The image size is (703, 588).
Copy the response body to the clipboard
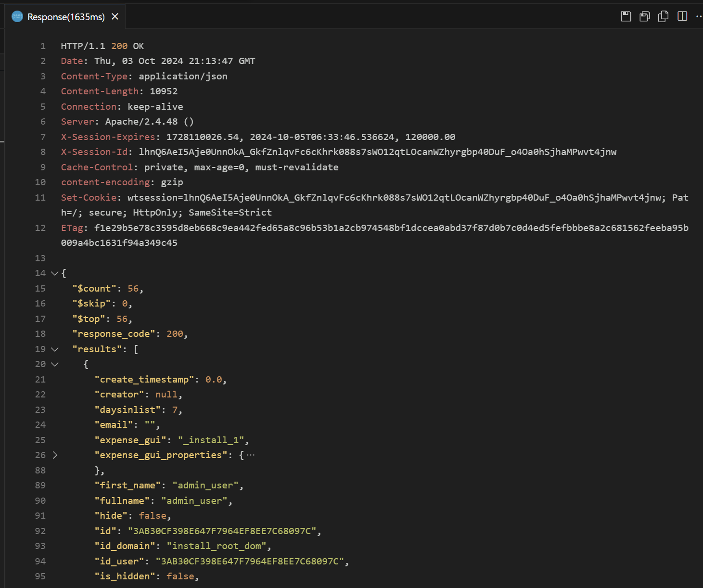click(x=664, y=16)
